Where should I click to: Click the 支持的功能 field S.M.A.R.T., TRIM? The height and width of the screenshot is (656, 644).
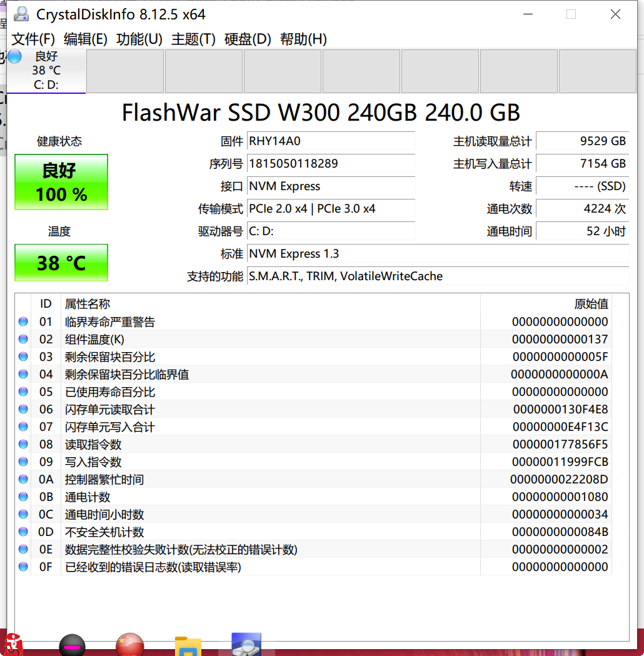click(438, 276)
